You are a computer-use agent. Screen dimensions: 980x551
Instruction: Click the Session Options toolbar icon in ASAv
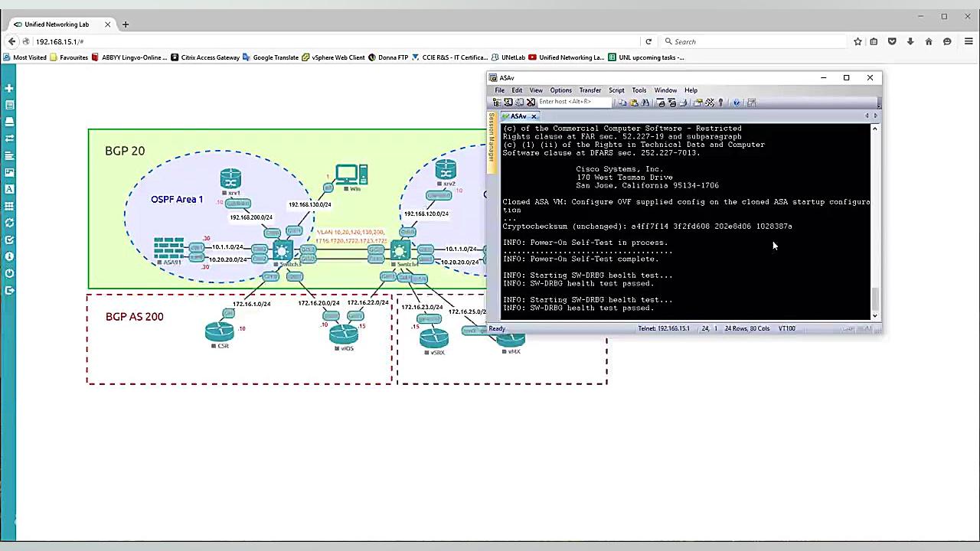click(x=697, y=102)
